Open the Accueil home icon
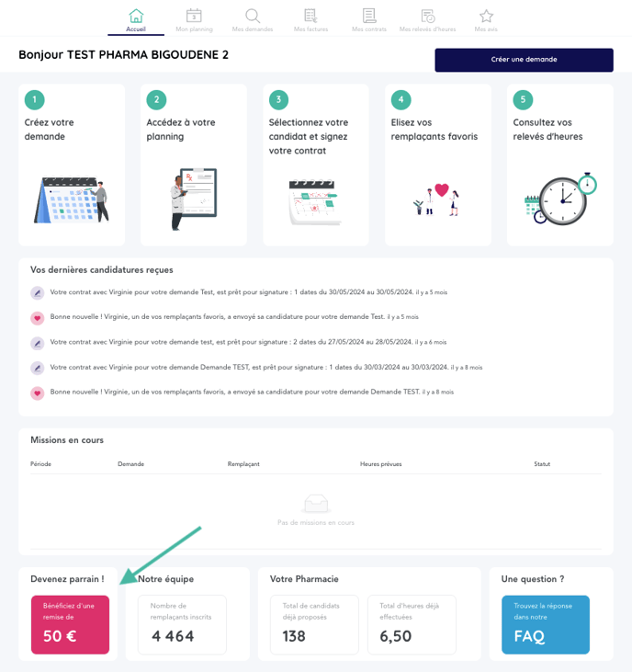632x672 pixels. pyautogui.click(x=136, y=17)
